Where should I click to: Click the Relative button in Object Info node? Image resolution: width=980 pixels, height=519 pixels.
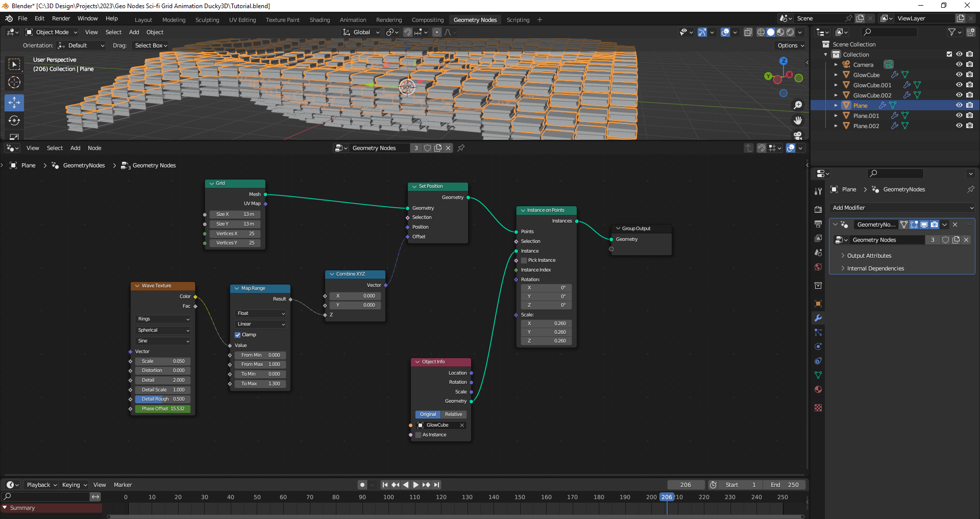pyautogui.click(x=453, y=414)
